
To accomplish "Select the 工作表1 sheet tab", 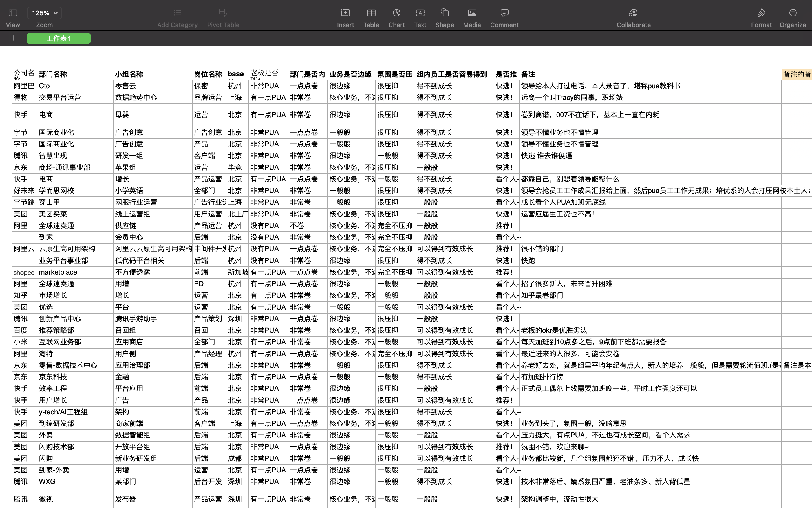I will point(58,38).
